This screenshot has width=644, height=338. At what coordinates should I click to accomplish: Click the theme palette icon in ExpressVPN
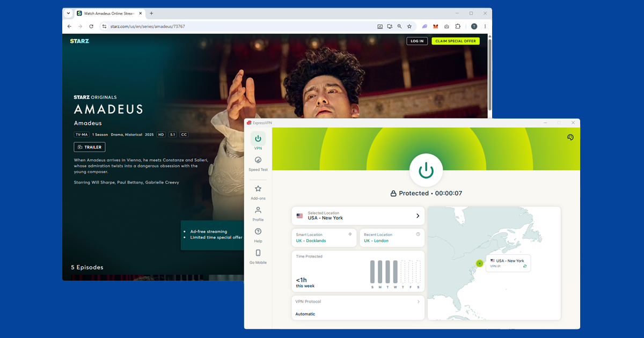click(570, 137)
